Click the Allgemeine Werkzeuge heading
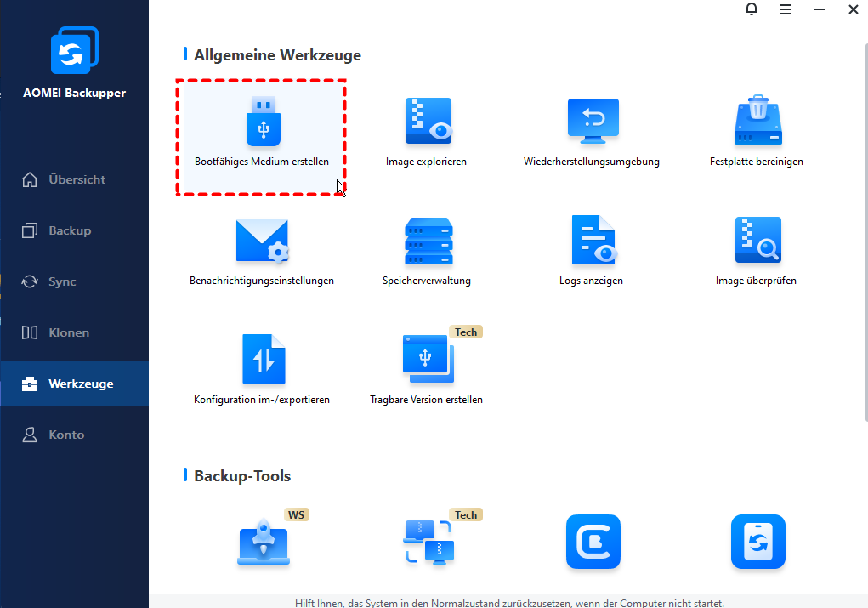 [277, 55]
